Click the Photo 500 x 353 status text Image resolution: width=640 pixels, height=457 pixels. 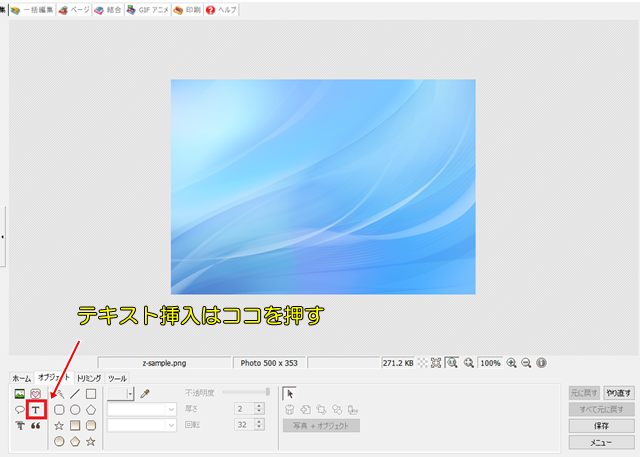[269, 363]
